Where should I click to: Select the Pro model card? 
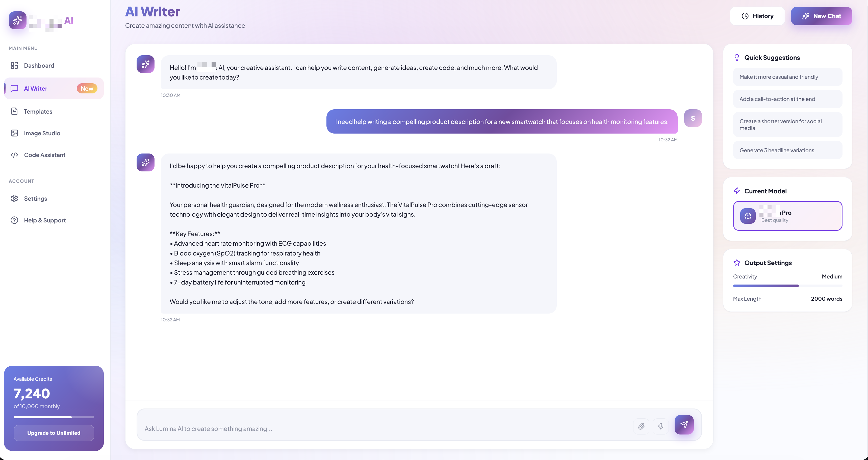[x=787, y=216]
